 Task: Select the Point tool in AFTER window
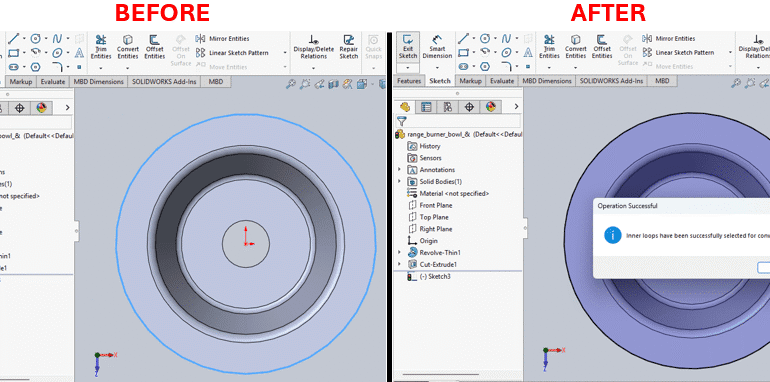point(528,66)
